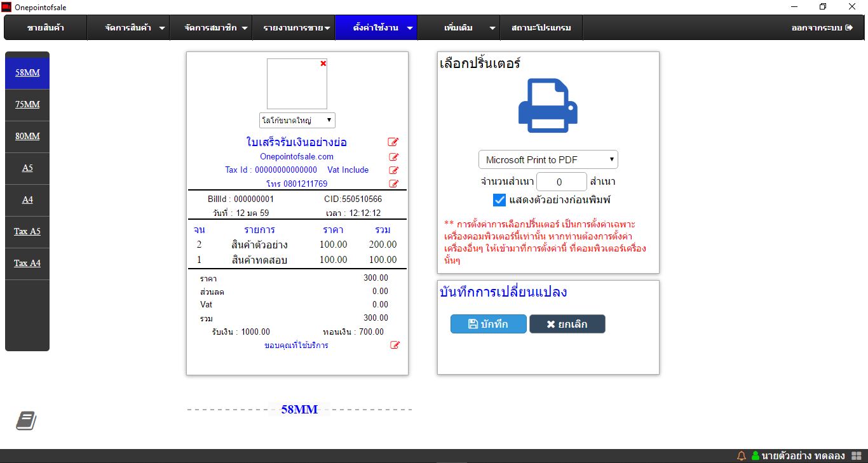The width and height of the screenshot is (868, 463).
Task: Click the บันทึก save button
Action: click(x=488, y=324)
